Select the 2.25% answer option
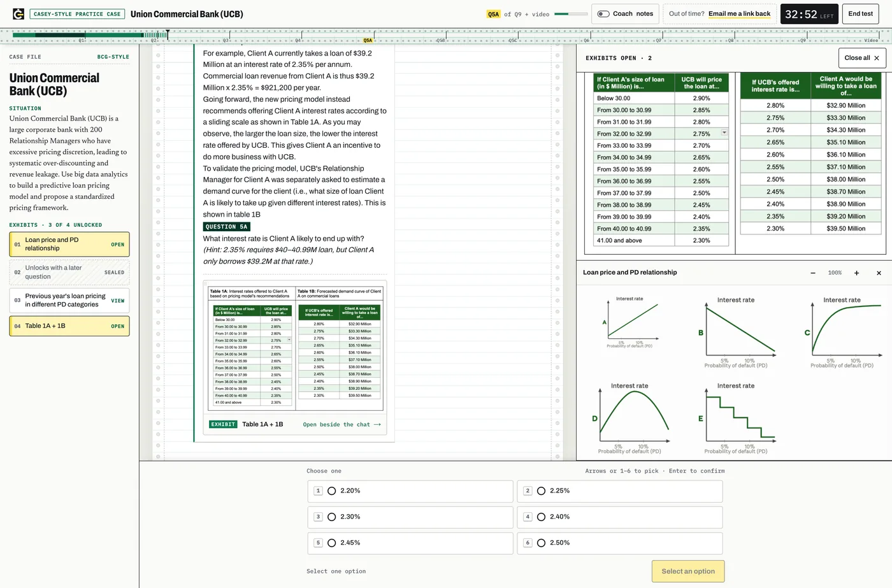The width and height of the screenshot is (892, 588). click(x=620, y=491)
